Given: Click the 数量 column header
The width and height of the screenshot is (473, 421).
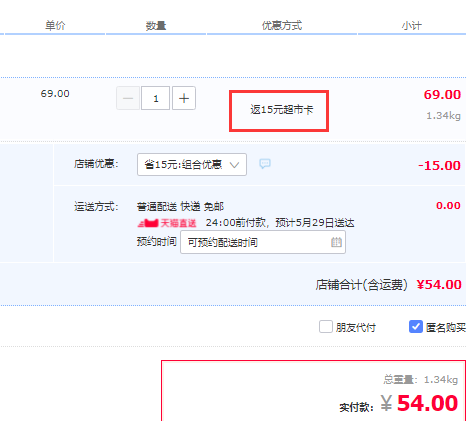Looking at the screenshot, I should (x=156, y=25).
